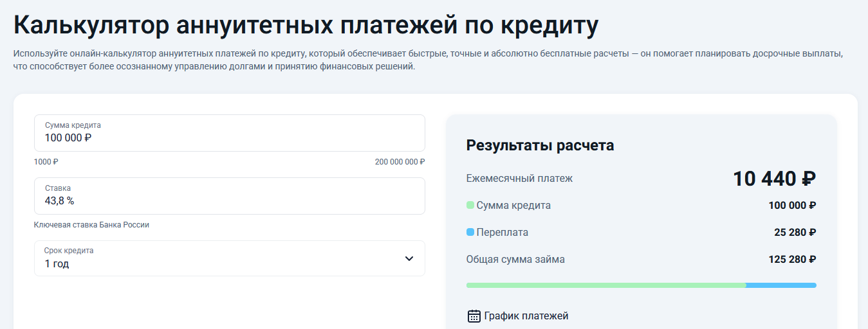Click the monthly payment value 10 440 ₽
Viewport: 868px width, 329px height.
click(x=774, y=179)
